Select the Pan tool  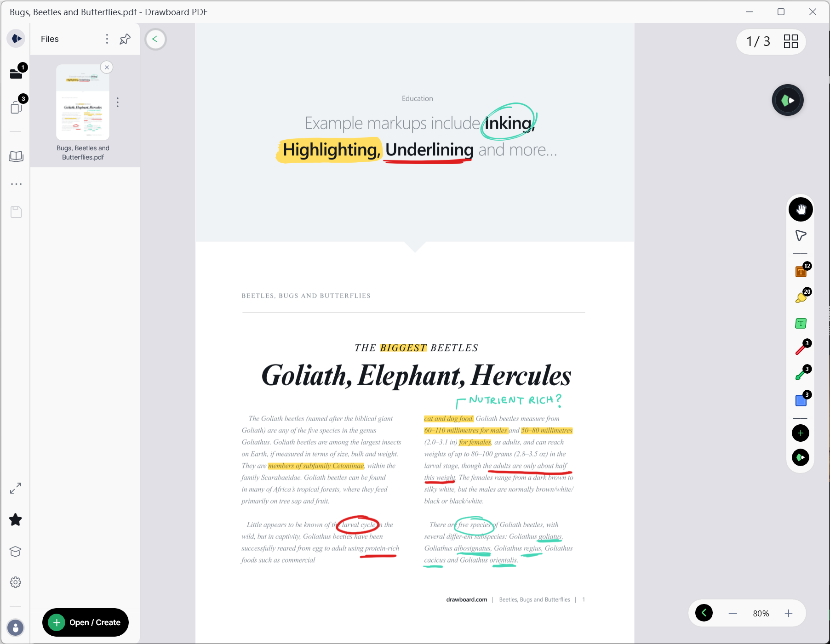tap(800, 209)
